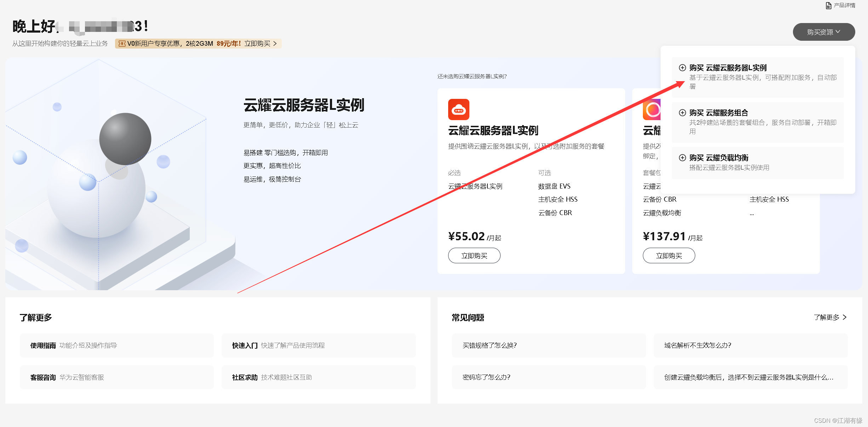Expand the 购买资源 dropdown chevron
Image resolution: width=868 pixels, height=427 pixels.
(x=838, y=32)
